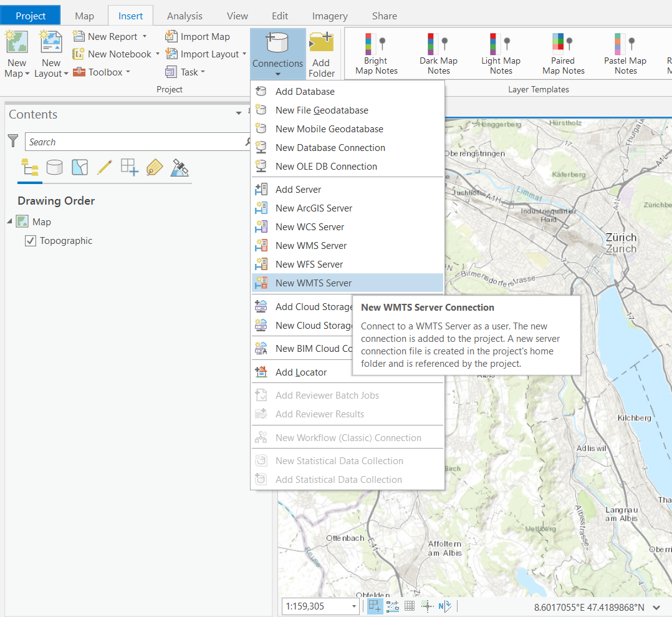Select New File Geodatabase menu entry

click(x=322, y=110)
